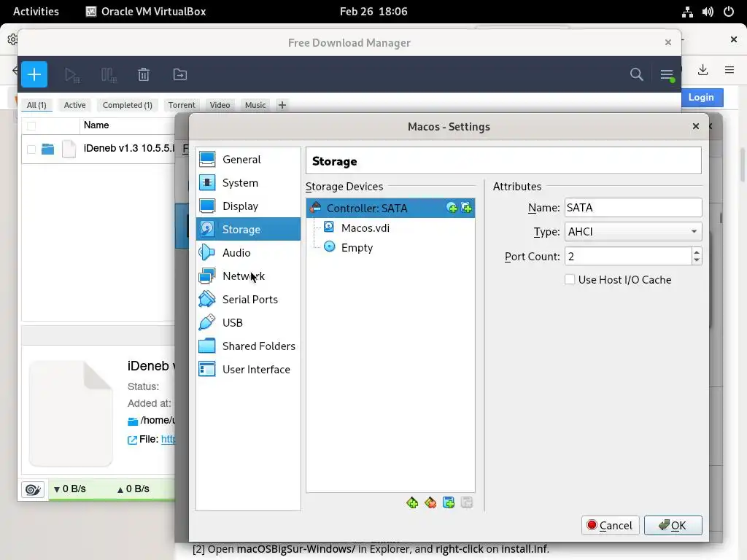Open Display settings category

(x=248, y=206)
